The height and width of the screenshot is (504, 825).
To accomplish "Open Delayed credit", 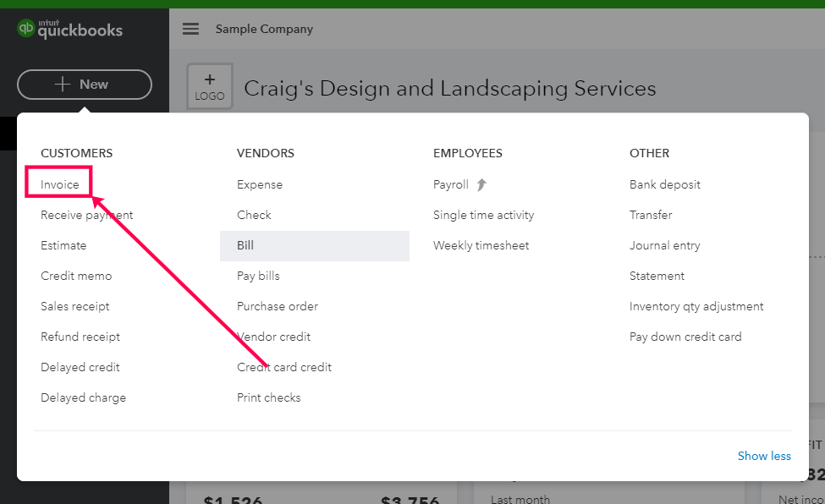I will (80, 367).
